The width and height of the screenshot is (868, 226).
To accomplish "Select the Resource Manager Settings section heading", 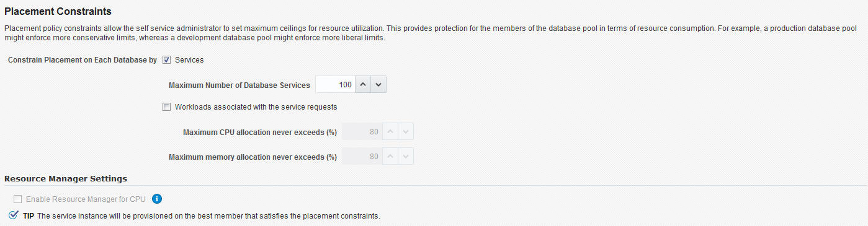I will 66,178.
